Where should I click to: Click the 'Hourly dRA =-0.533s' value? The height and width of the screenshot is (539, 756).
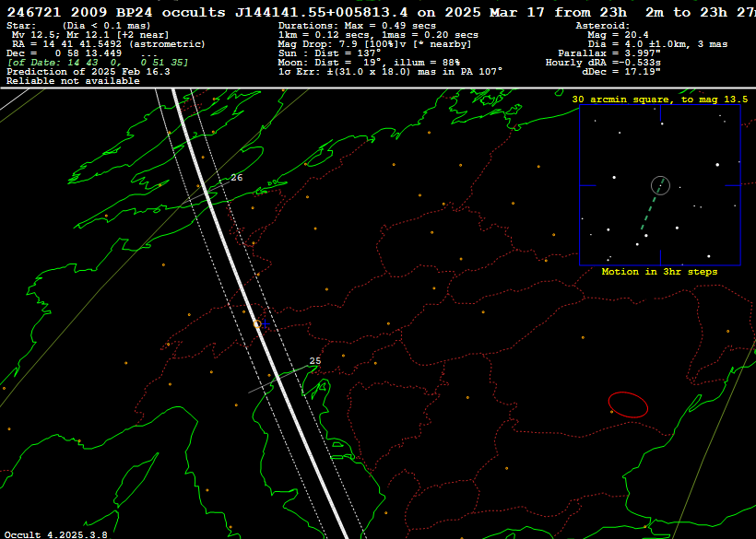(603, 63)
